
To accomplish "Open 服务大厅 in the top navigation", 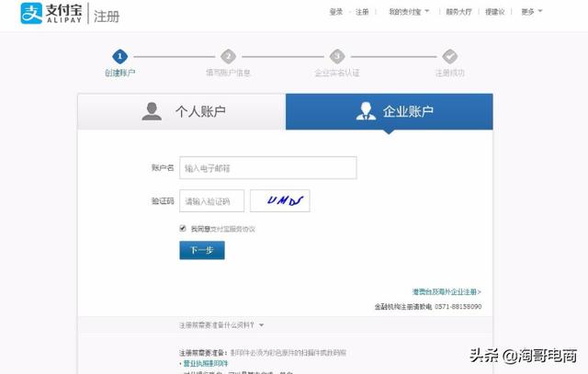I will [x=458, y=12].
